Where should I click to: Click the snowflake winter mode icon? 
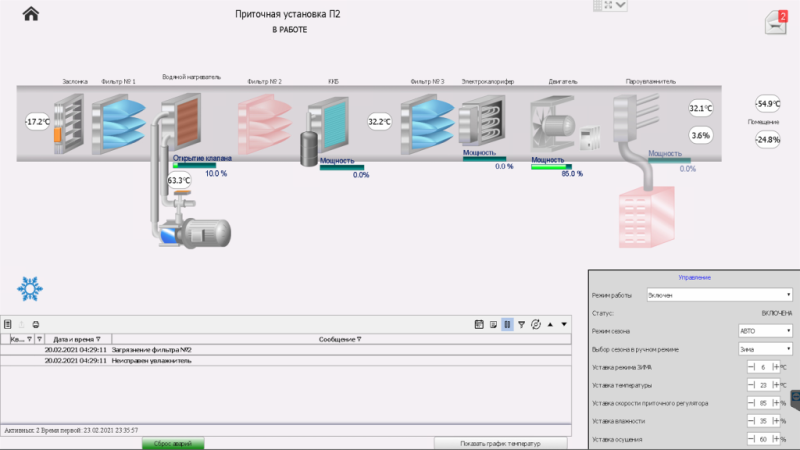pyautogui.click(x=29, y=288)
